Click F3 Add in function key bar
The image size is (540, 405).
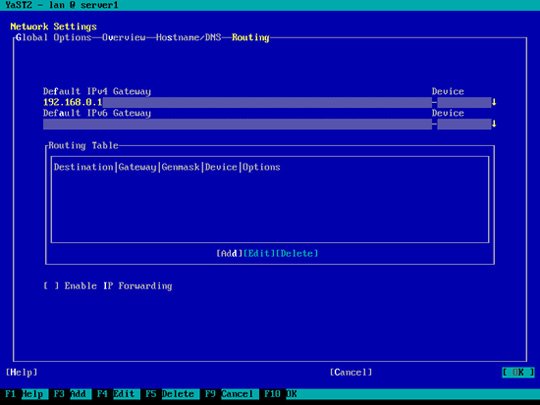70,394
